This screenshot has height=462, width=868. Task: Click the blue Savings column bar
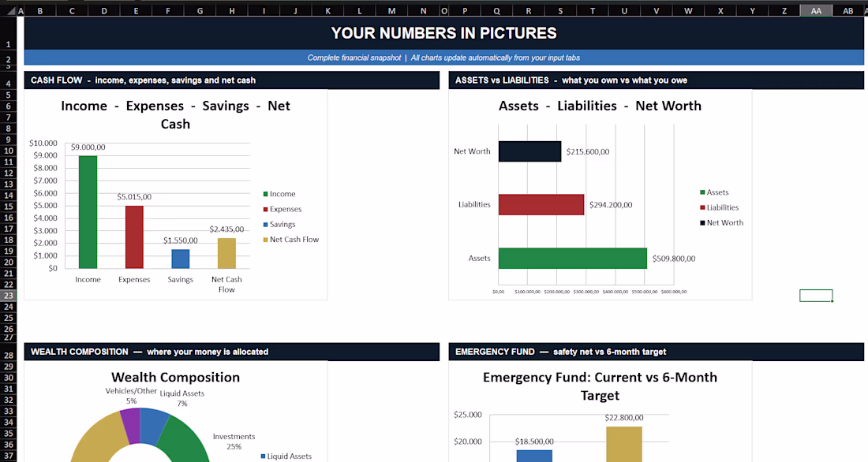(181, 259)
